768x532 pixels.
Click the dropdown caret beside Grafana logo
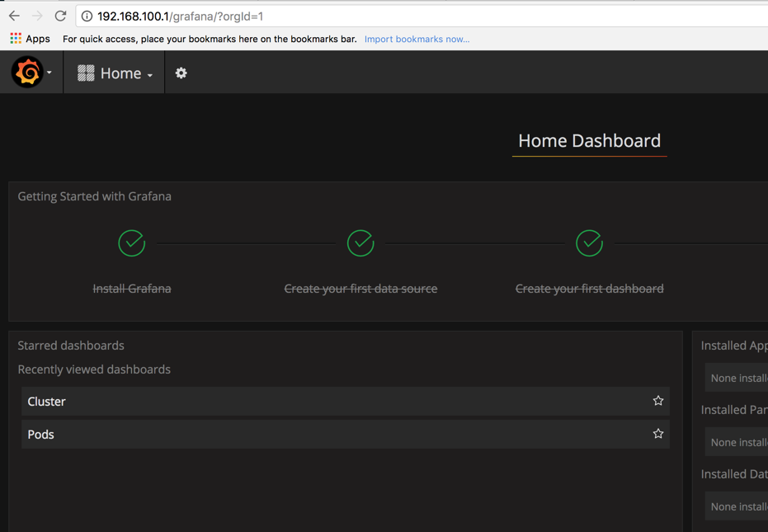(49, 73)
